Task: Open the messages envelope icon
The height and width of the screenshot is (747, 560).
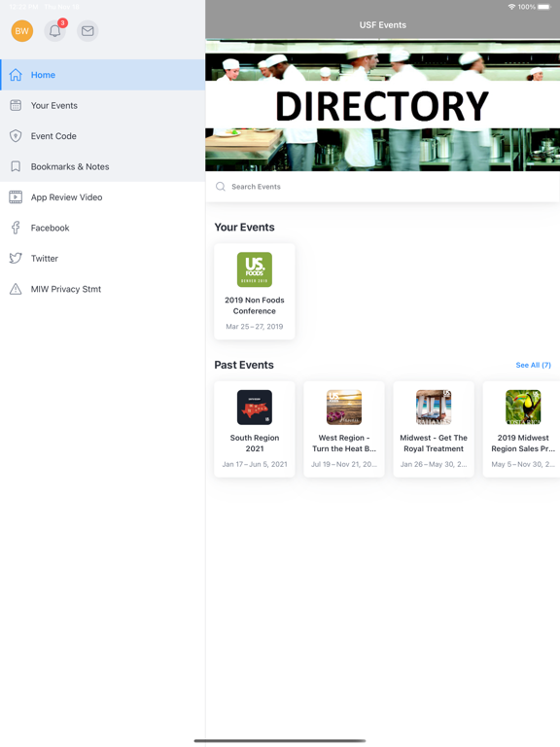Action: 87,31
